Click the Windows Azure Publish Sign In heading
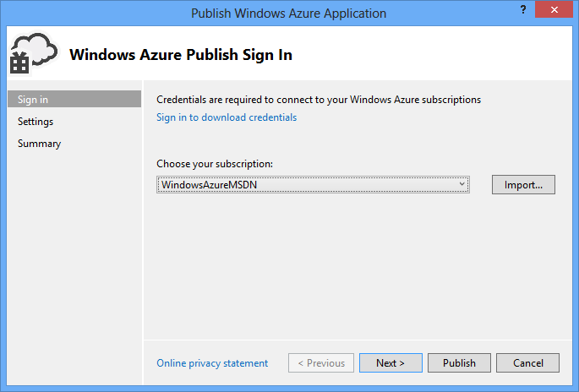 tap(181, 55)
